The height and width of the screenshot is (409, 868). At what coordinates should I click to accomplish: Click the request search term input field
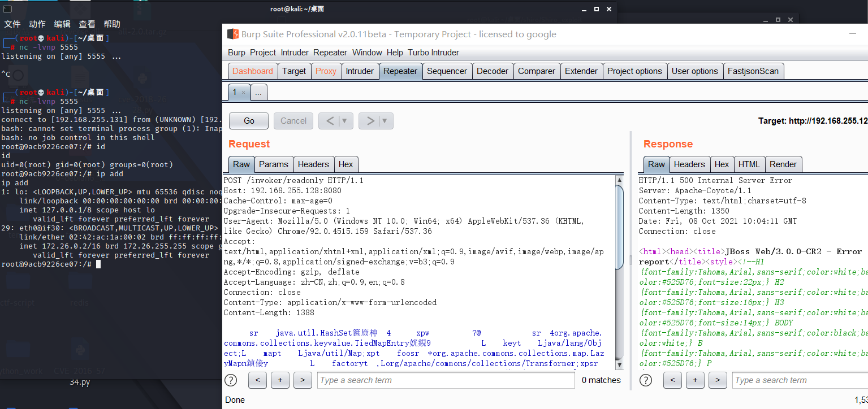[446, 380]
